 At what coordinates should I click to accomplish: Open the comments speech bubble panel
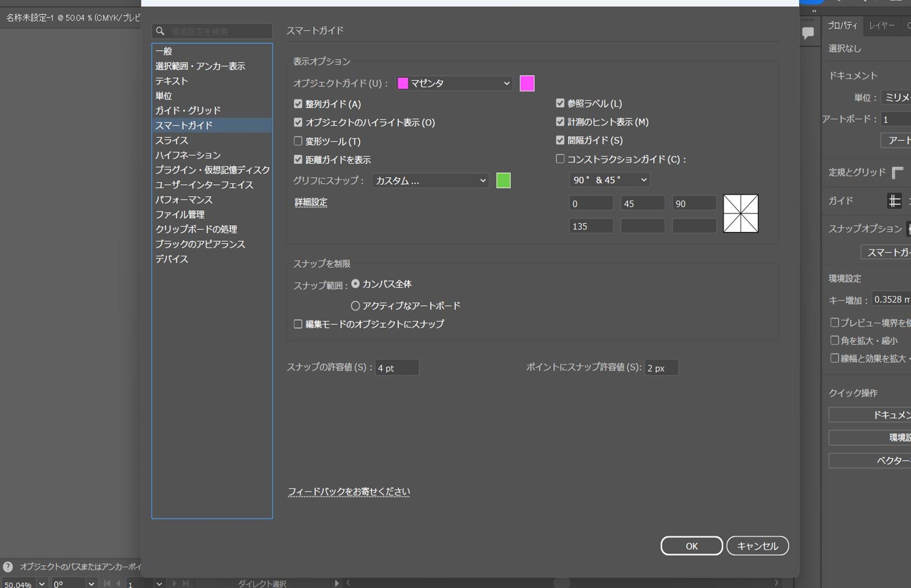pos(808,33)
